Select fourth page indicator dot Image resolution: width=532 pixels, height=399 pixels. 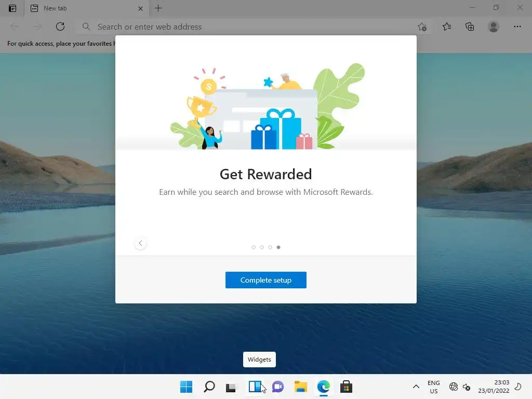tap(278, 247)
